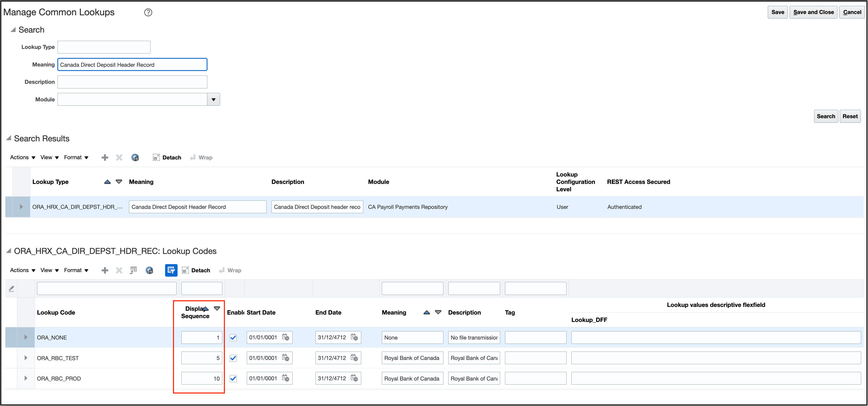The width and height of the screenshot is (868, 406).
Task: Open the help icon beside Manage Common Lookups
Action: 148,12
